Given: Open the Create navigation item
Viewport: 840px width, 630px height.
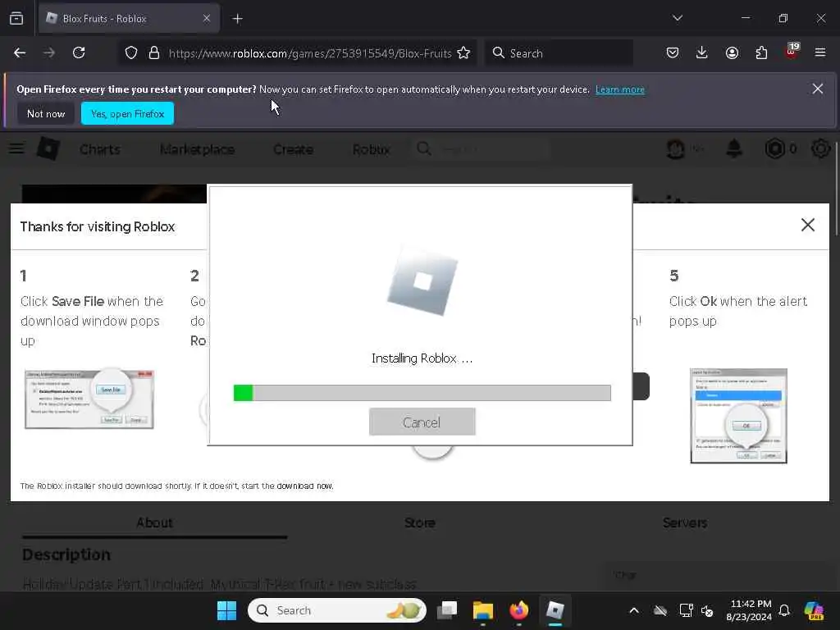Looking at the screenshot, I should click(293, 149).
